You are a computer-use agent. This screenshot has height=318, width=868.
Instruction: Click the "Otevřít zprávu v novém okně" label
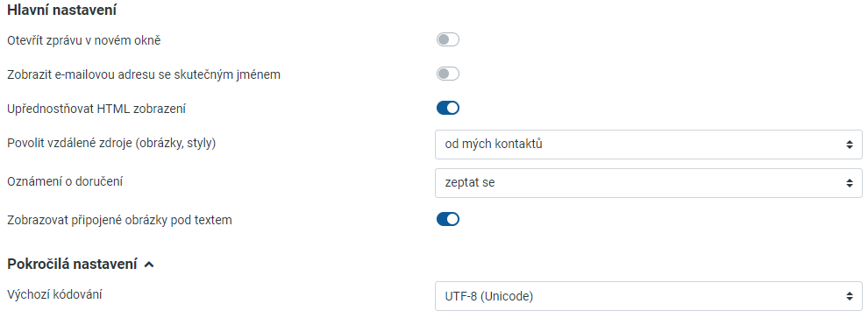tap(84, 40)
